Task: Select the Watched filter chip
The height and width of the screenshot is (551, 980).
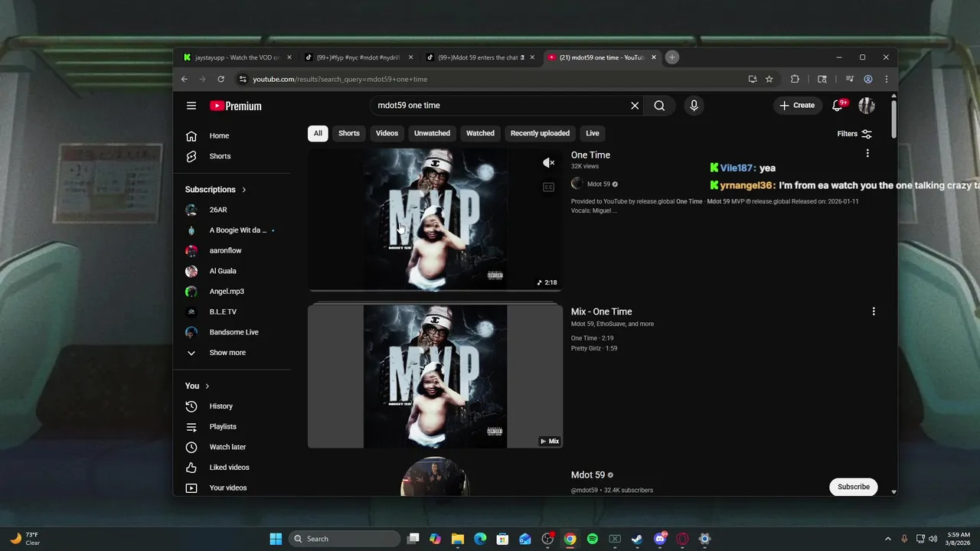Action: point(480,133)
